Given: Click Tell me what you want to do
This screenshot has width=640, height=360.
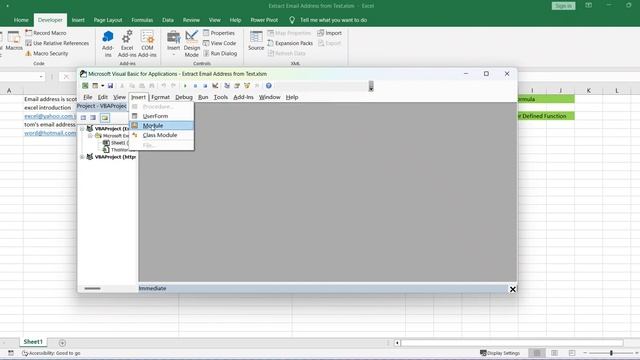Looking at the screenshot, I should pyautogui.click(x=333, y=20).
